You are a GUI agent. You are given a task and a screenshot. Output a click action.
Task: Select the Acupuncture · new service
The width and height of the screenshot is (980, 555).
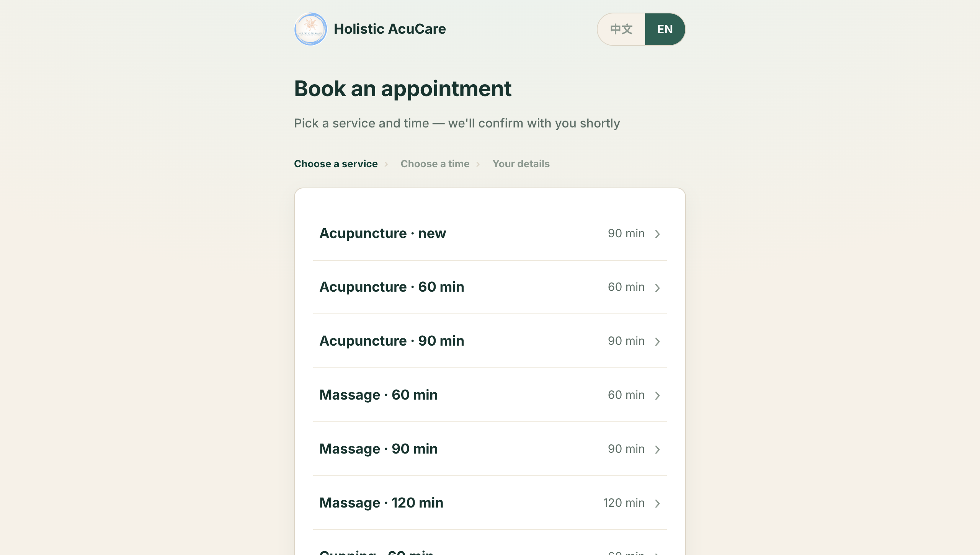pyautogui.click(x=490, y=233)
